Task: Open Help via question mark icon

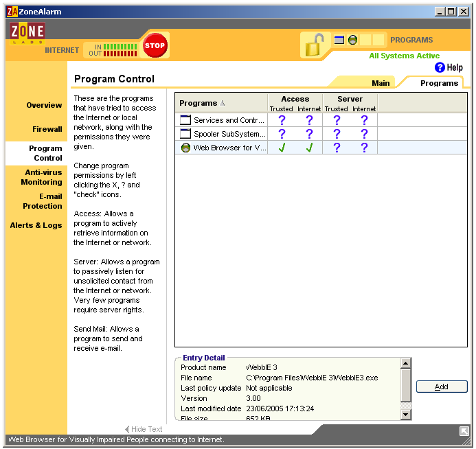Action: tap(440, 67)
